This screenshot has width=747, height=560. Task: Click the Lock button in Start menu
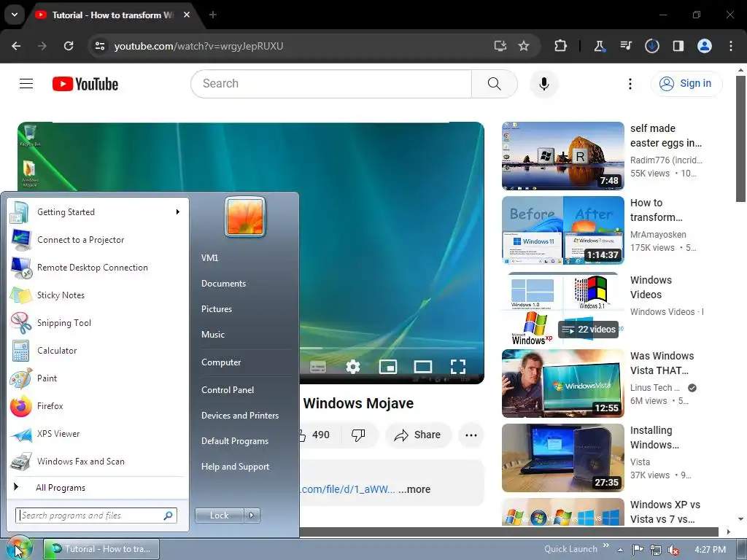219,516
